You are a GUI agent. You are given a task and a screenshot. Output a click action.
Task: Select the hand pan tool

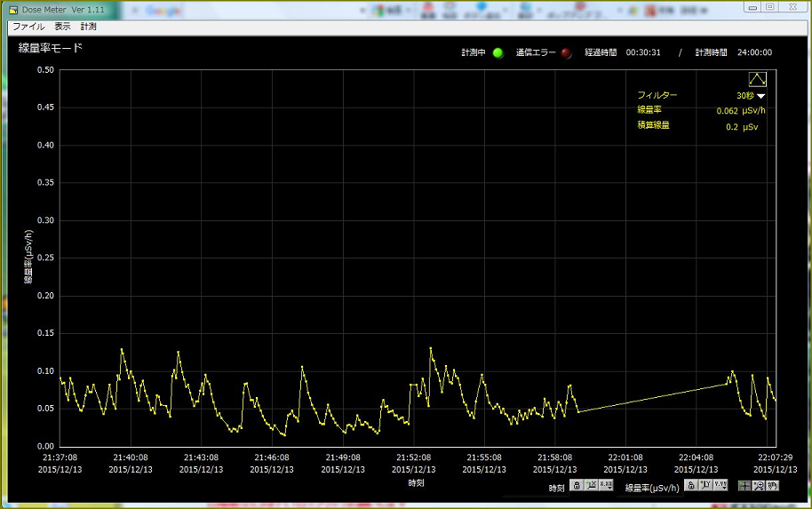[x=773, y=485]
